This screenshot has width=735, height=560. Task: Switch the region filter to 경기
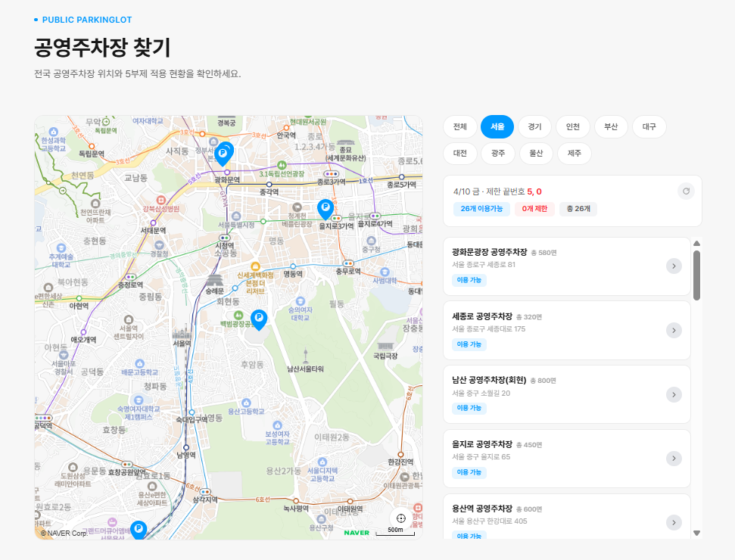(x=534, y=126)
